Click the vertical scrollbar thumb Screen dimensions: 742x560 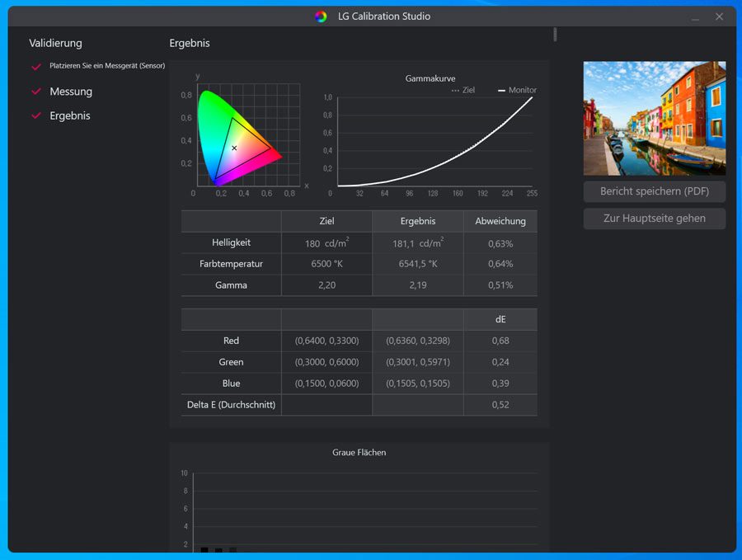pos(555,34)
